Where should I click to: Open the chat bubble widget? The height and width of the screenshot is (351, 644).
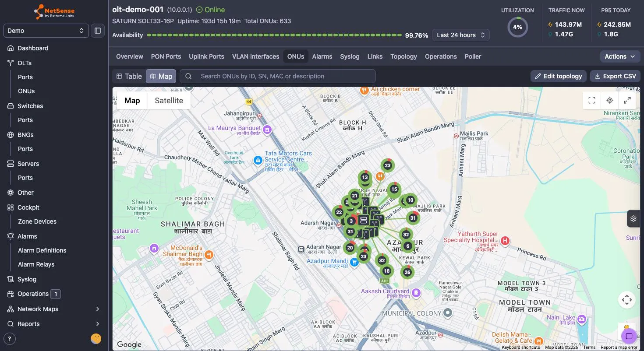pos(629,336)
